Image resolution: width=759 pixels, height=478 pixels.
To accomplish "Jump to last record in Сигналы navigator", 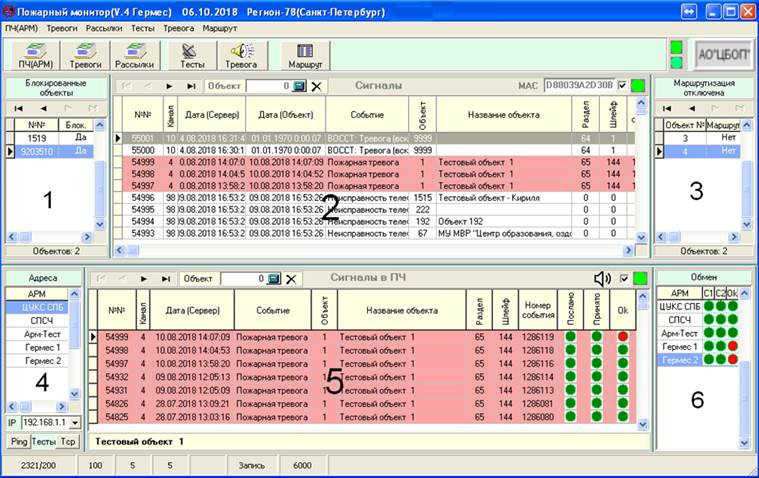I will point(191,86).
